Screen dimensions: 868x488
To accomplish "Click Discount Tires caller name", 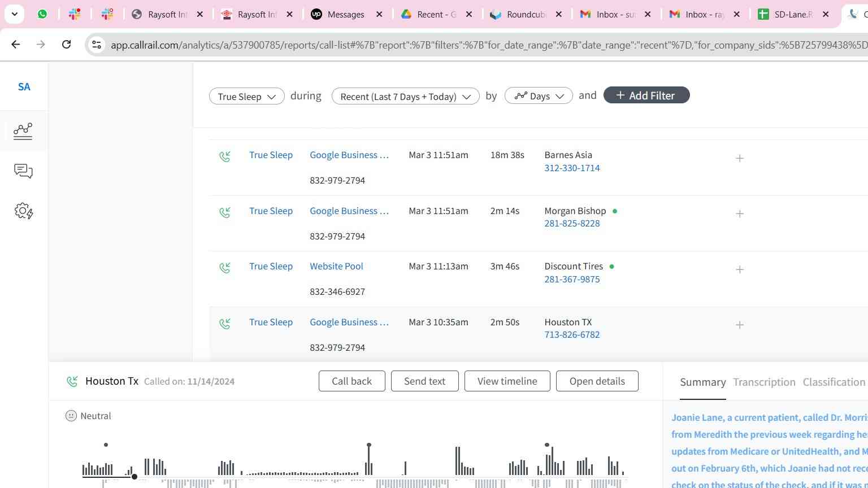I will (x=574, y=266).
